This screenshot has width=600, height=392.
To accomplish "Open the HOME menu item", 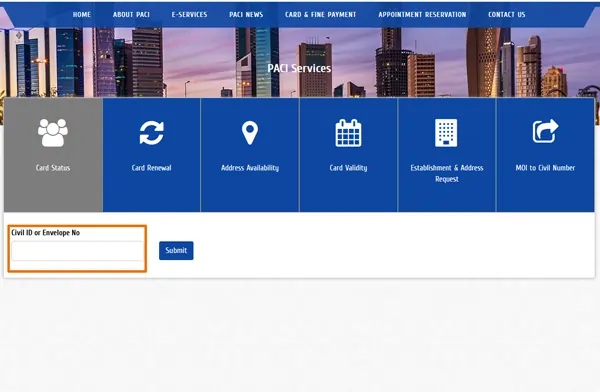I will pos(82,15).
